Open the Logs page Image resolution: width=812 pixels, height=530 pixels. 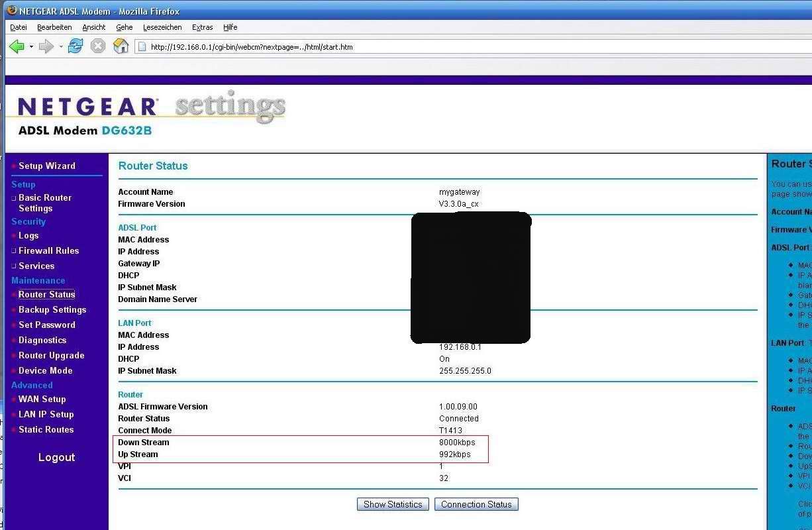[28, 235]
